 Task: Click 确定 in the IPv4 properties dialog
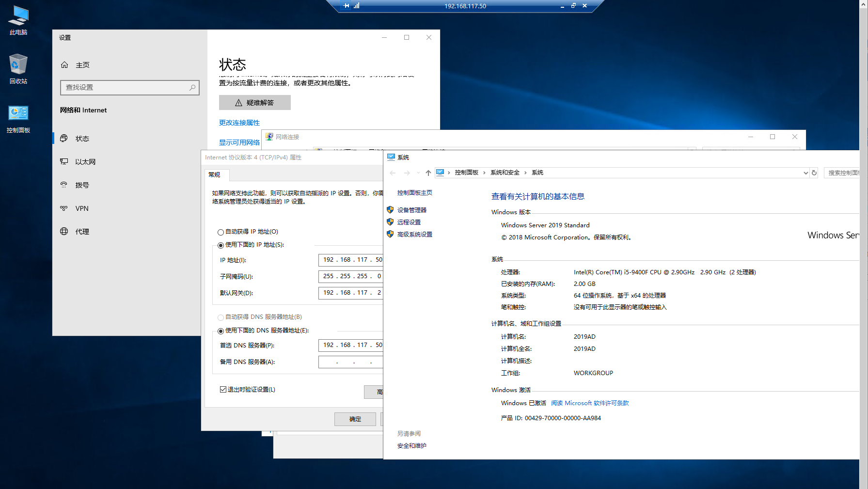click(x=355, y=419)
